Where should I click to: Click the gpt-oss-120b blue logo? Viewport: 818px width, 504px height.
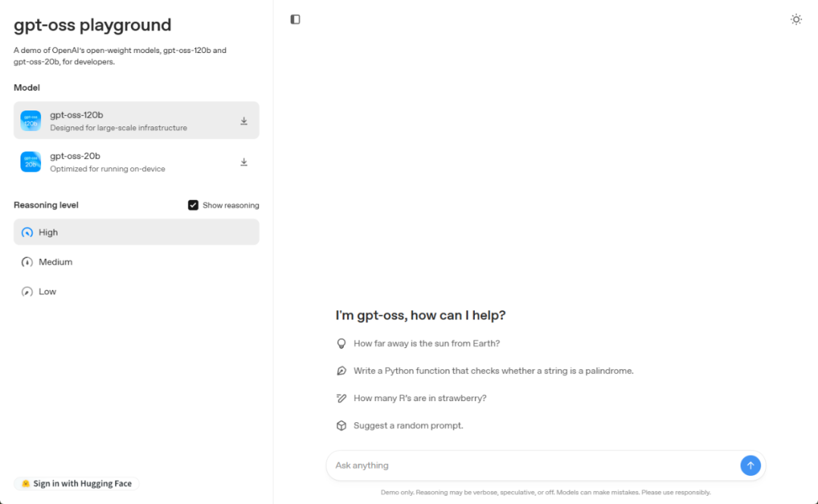pos(31,120)
